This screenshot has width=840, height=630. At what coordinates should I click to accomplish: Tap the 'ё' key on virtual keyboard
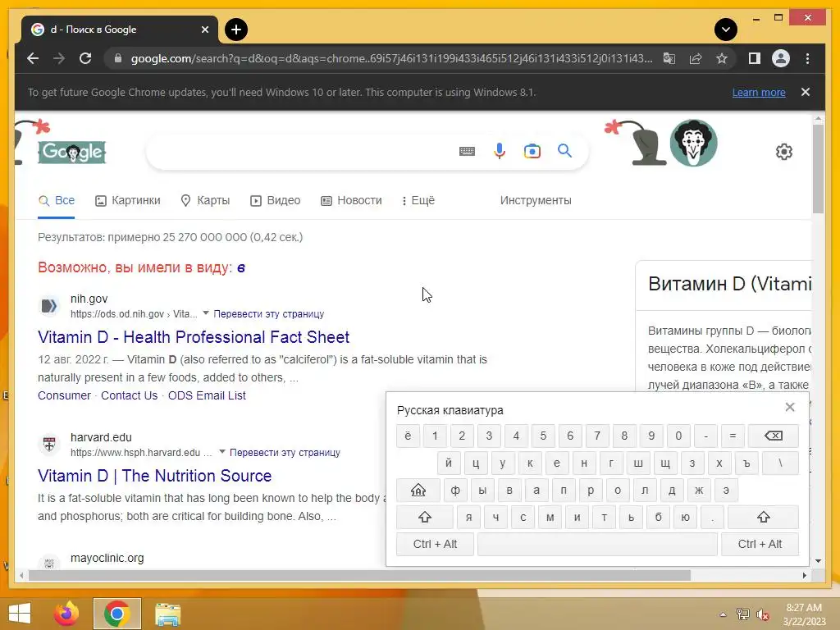[x=408, y=436]
